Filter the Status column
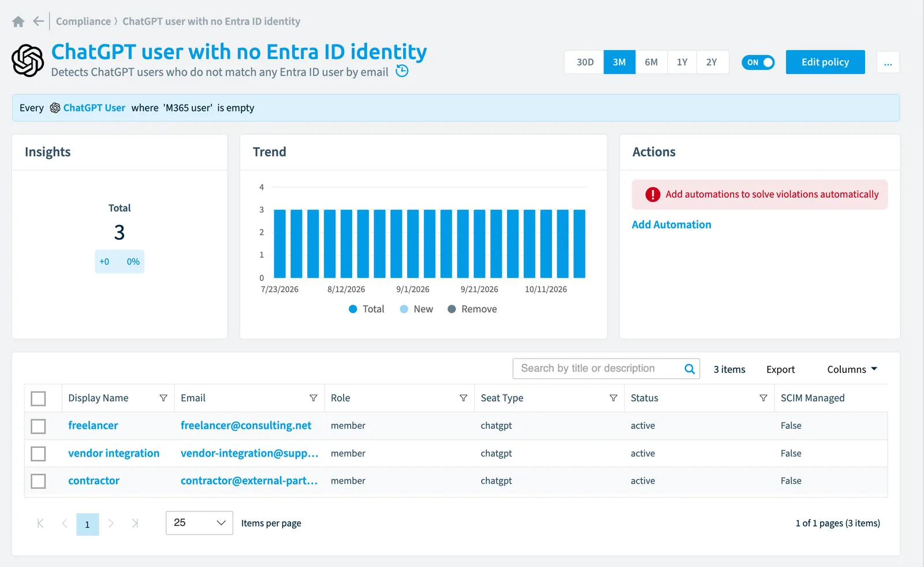Viewport: 924px width, 567px height. (763, 398)
